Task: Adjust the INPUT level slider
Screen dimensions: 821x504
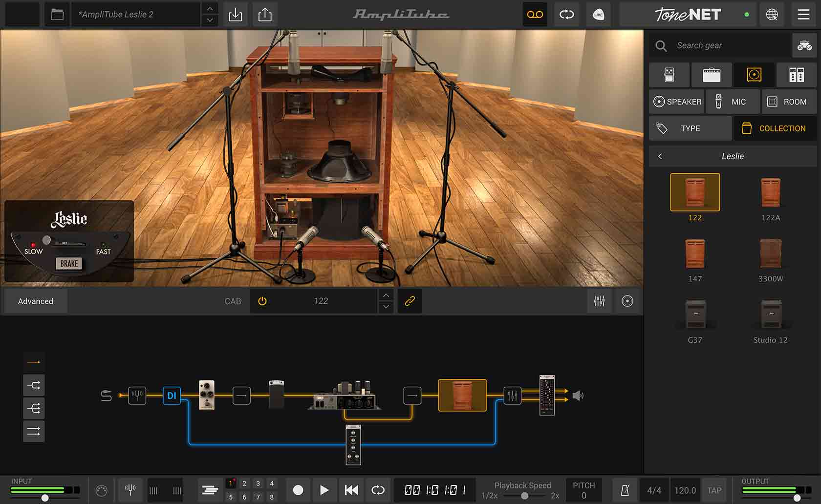Action: (45, 498)
